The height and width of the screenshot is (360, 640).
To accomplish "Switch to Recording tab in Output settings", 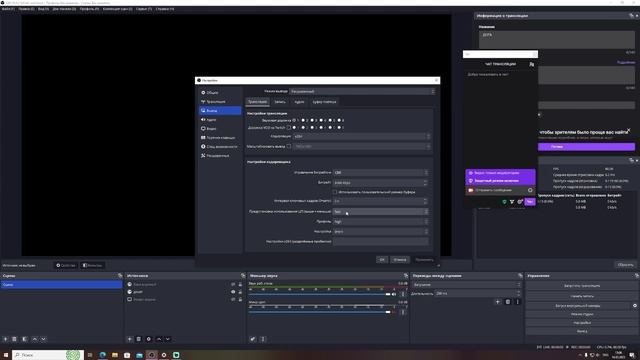I will coord(280,102).
